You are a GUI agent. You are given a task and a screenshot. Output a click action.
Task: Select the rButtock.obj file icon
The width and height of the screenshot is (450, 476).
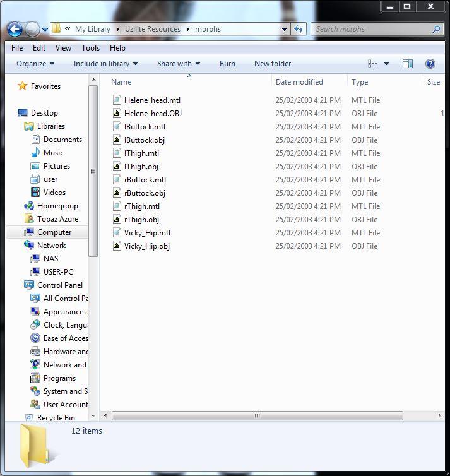pyautogui.click(x=117, y=193)
